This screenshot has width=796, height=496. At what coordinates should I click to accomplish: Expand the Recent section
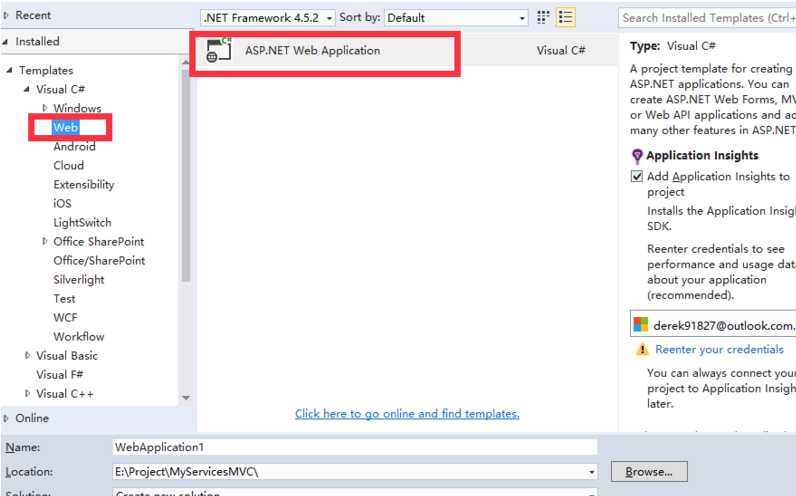pyautogui.click(x=6, y=15)
